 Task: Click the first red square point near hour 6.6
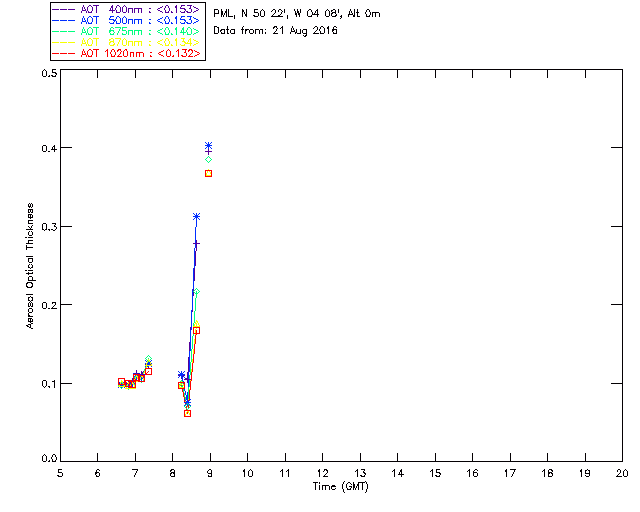tap(121, 382)
